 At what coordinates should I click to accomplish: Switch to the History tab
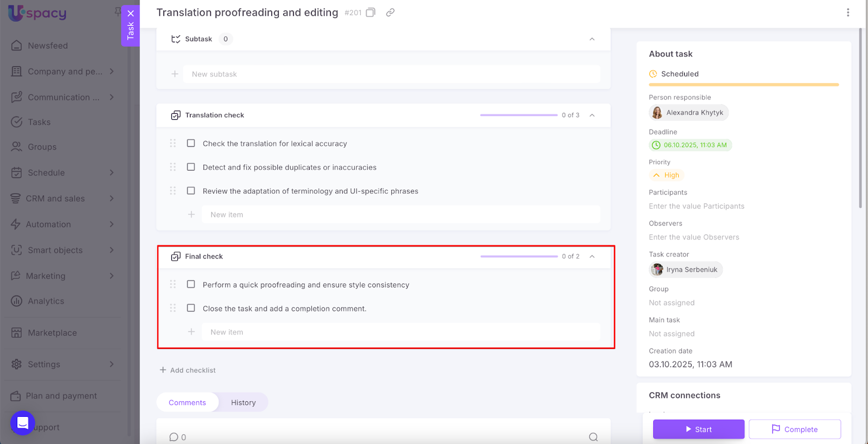point(243,402)
